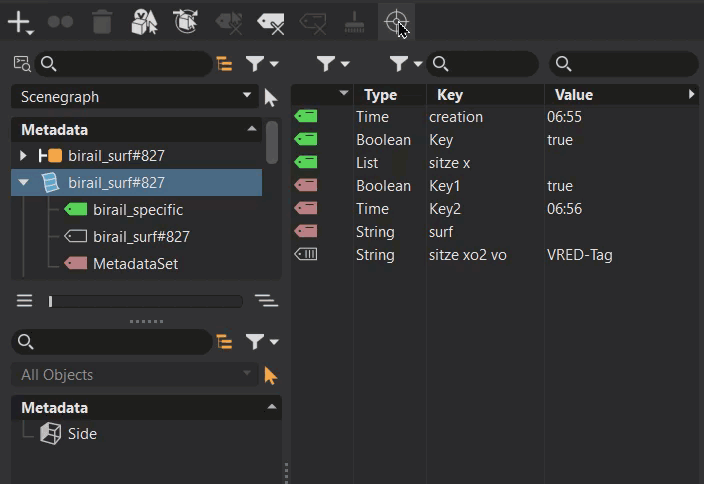Screen dimensions: 704x484
Task: Click the pick arrow beside Scenegraph dropdown
Action: 270,98
